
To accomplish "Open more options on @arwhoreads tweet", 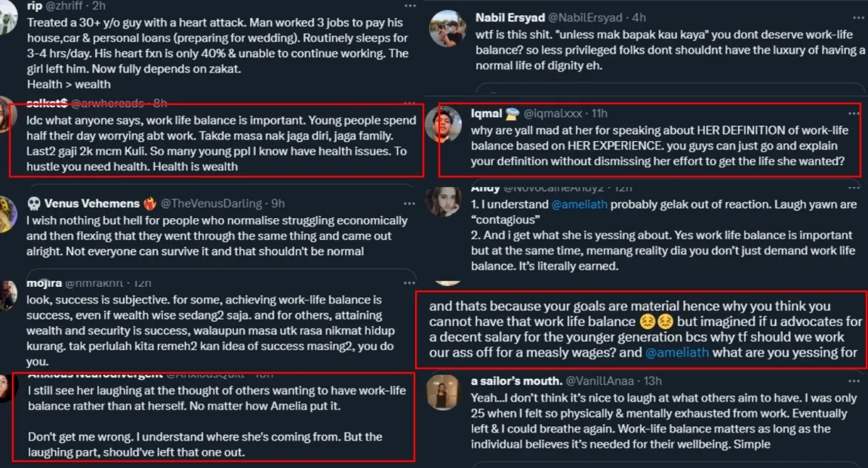I will click(x=410, y=103).
